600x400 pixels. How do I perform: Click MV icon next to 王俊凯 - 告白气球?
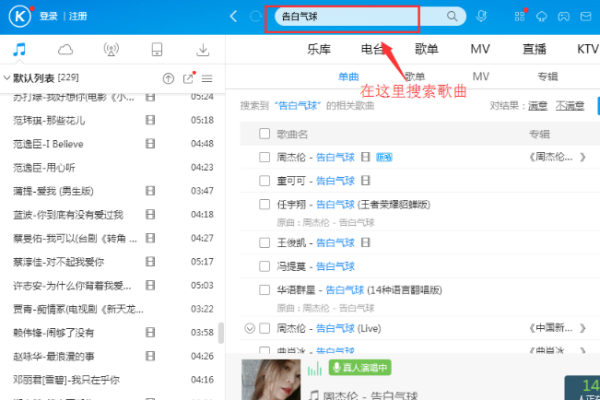(366, 242)
